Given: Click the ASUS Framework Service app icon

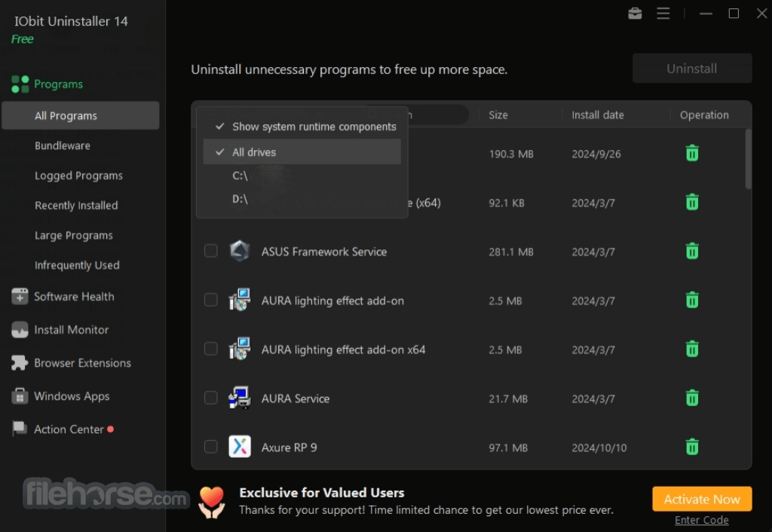Looking at the screenshot, I should [x=240, y=251].
